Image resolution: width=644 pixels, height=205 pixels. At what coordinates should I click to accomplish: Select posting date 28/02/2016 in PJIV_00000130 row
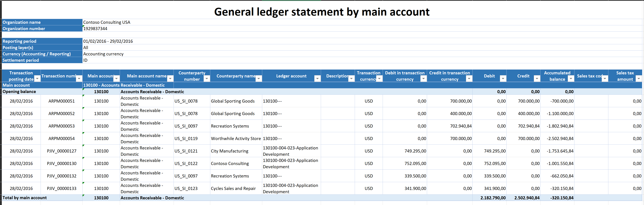[x=21, y=163]
